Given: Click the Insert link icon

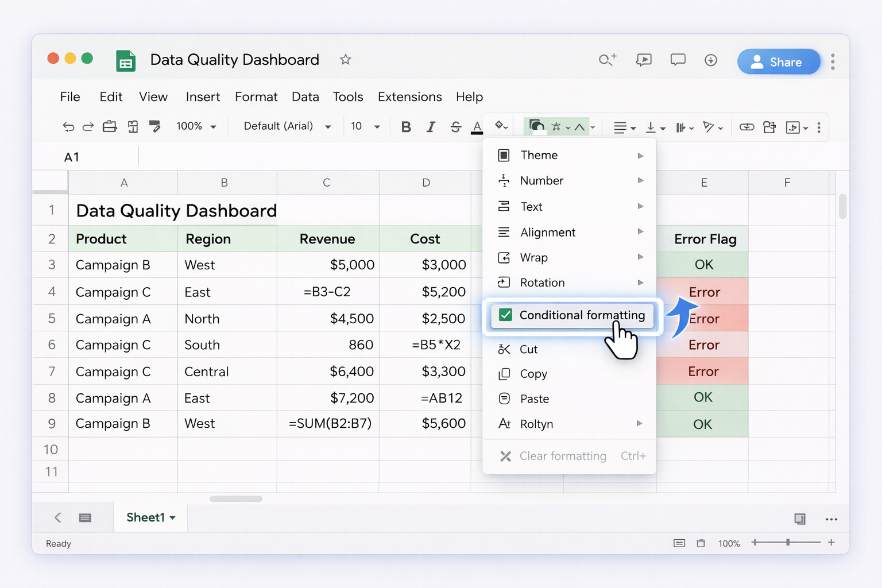Looking at the screenshot, I should [746, 127].
